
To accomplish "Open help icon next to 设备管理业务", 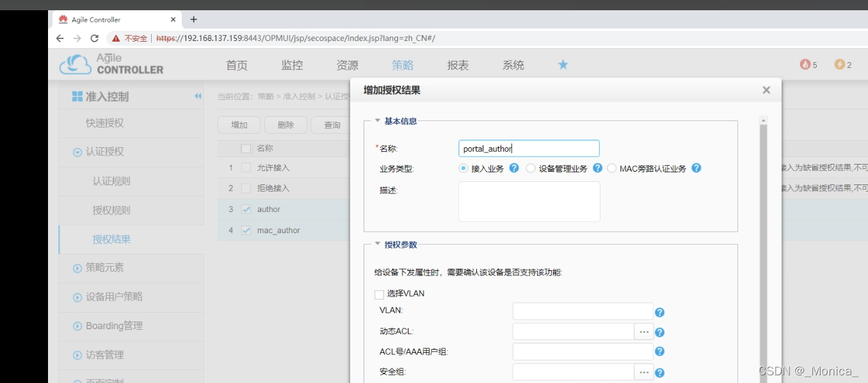I will 597,168.
